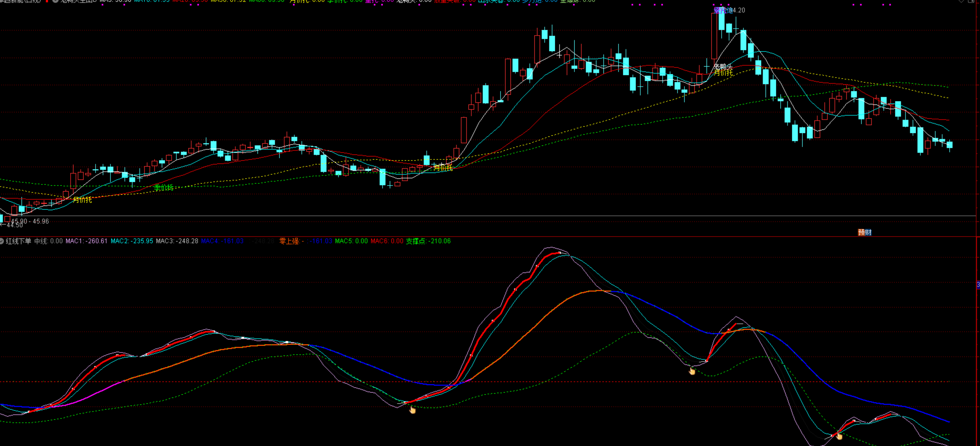Click the 44.50 low price marker
980x446 pixels.
pyautogui.click(x=12, y=225)
